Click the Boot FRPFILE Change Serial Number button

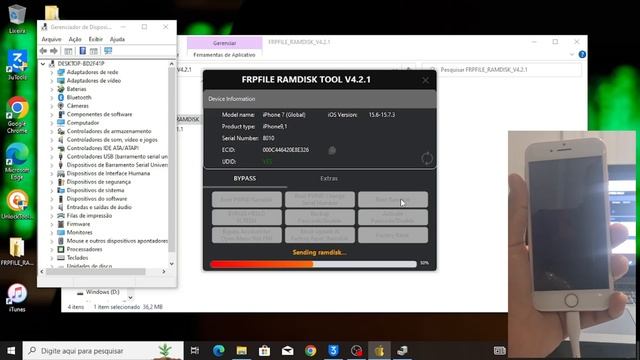320,200
